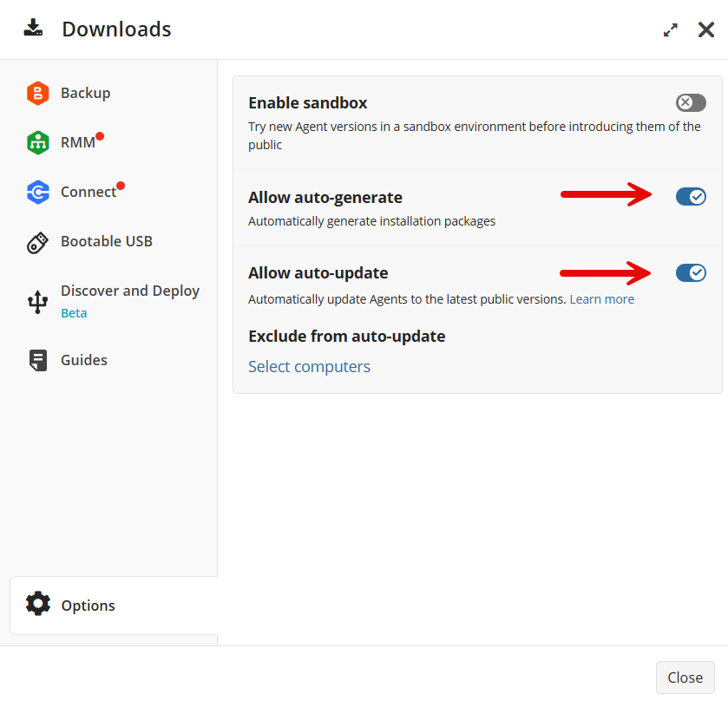Select the RMM sidebar icon
The height and width of the screenshot is (707, 728).
click(x=38, y=142)
